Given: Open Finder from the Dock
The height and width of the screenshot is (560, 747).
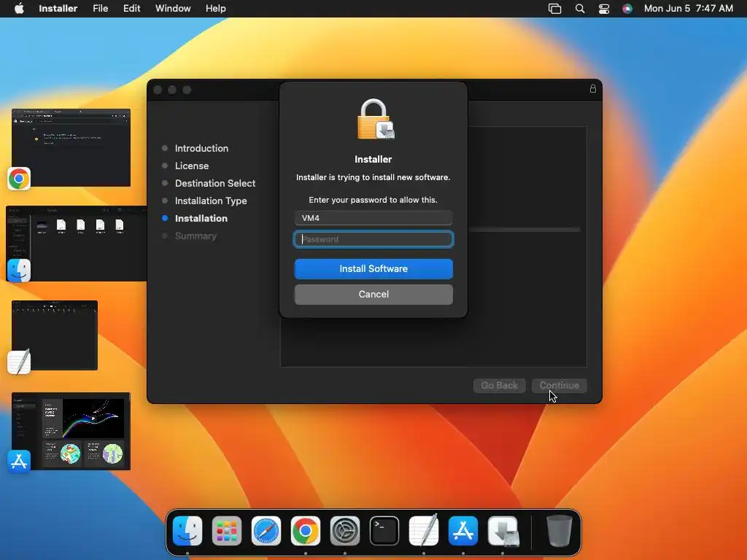Looking at the screenshot, I should [x=187, y=531].
